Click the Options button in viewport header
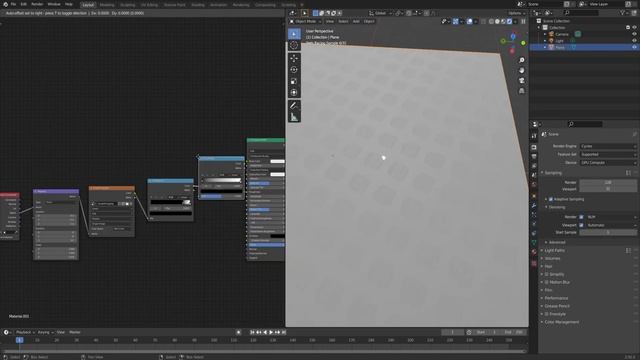Image resolution: width=640 pixels, height=360 pixels. click(516, 13)
